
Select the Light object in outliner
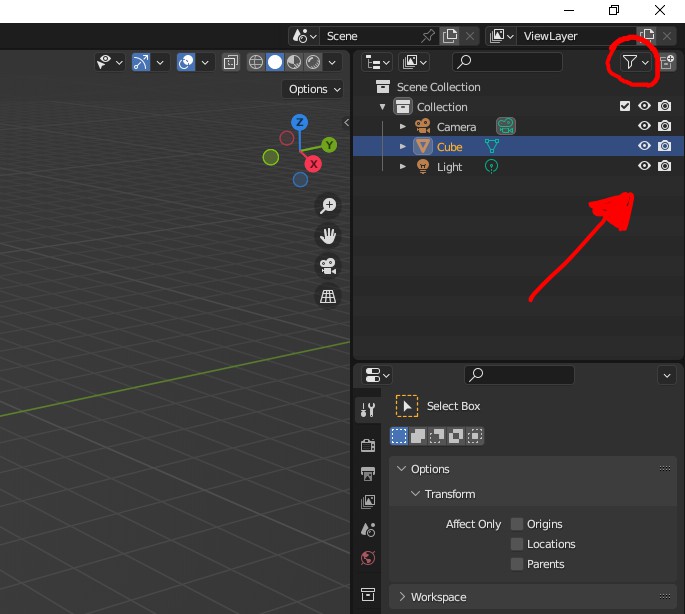point(450,167)
